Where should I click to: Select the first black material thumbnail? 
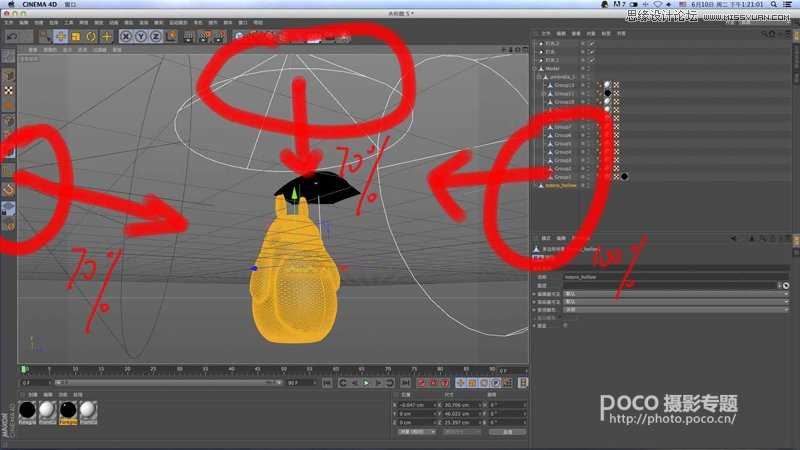point(28,410)
